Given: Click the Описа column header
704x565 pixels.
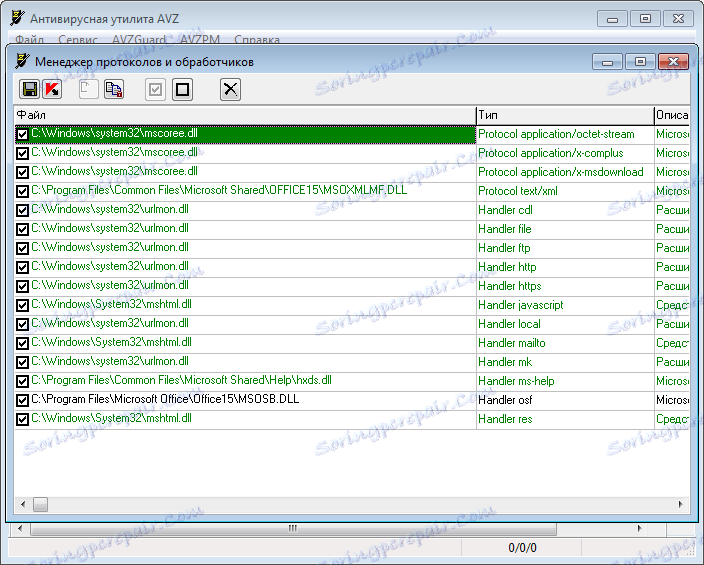Looking at the screenshot, I should (x=672, y=115).
